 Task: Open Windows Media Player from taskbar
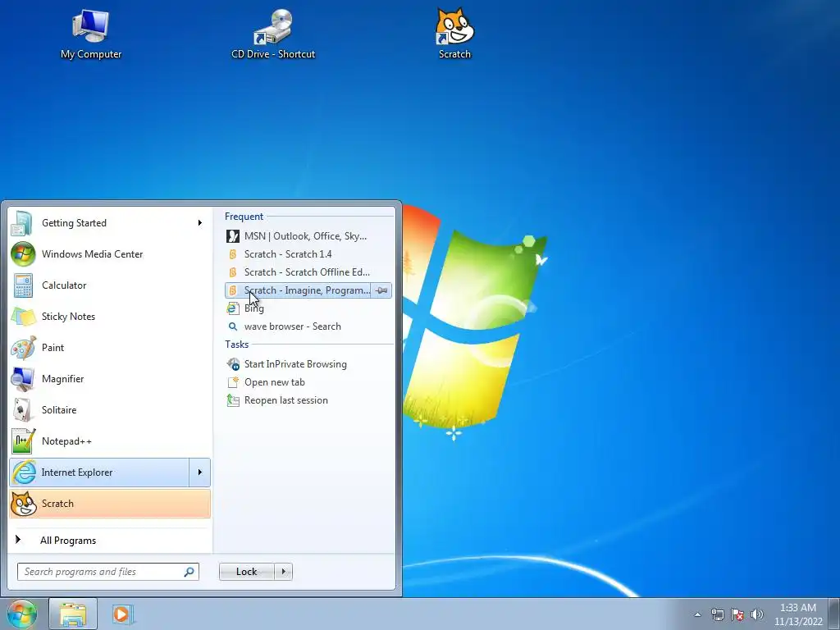[x=122, y=614]
